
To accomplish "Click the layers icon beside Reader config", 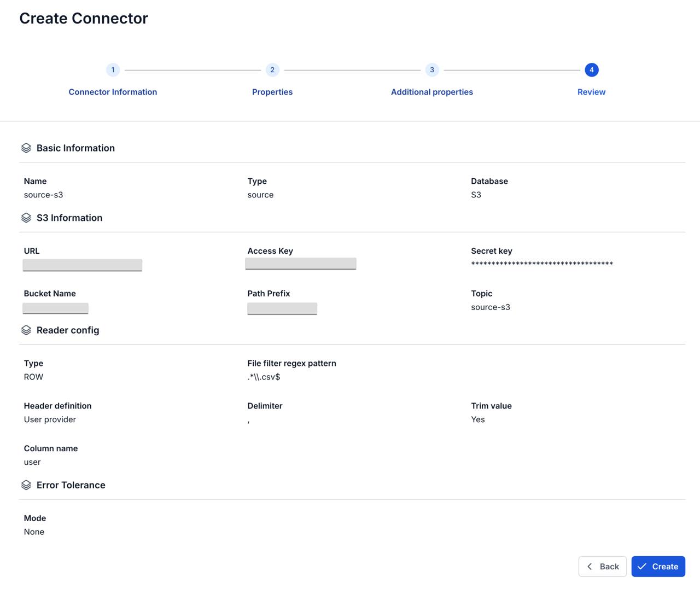I will coord(26,330).
